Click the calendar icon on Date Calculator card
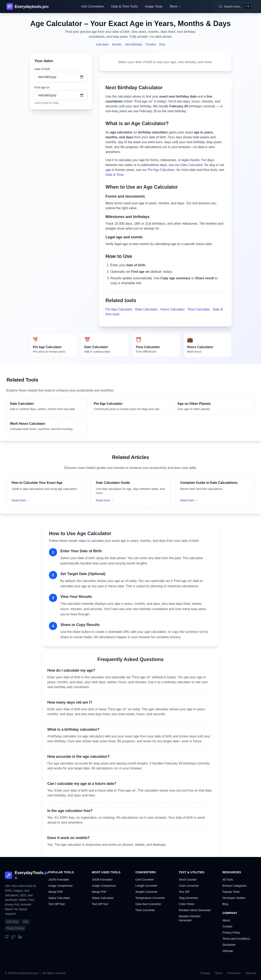This screenshot has width=261, height=980. coord(87,340)
